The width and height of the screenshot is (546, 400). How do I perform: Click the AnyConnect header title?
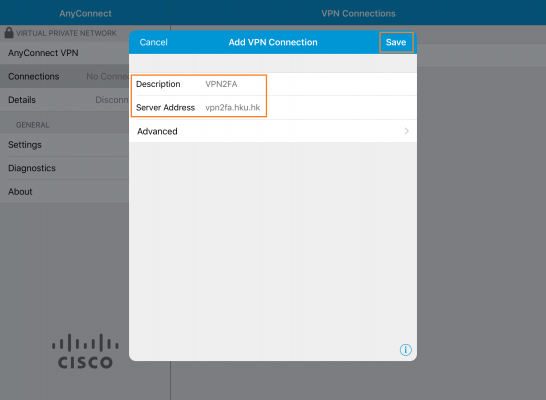coord(85,14)
